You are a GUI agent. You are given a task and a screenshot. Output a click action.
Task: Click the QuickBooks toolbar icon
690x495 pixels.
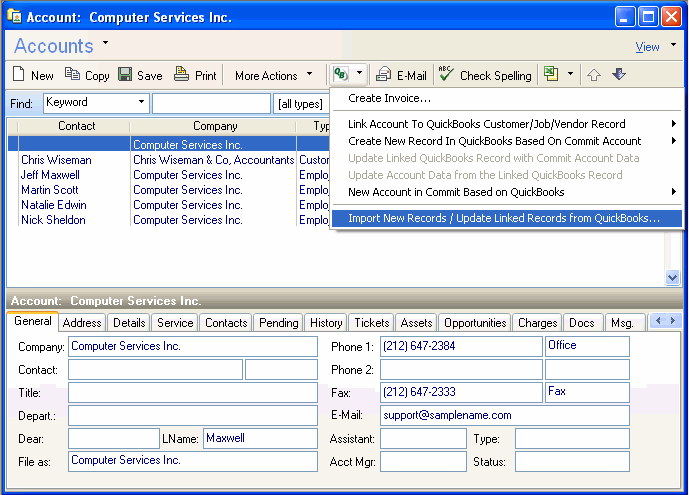click(341, 75)
